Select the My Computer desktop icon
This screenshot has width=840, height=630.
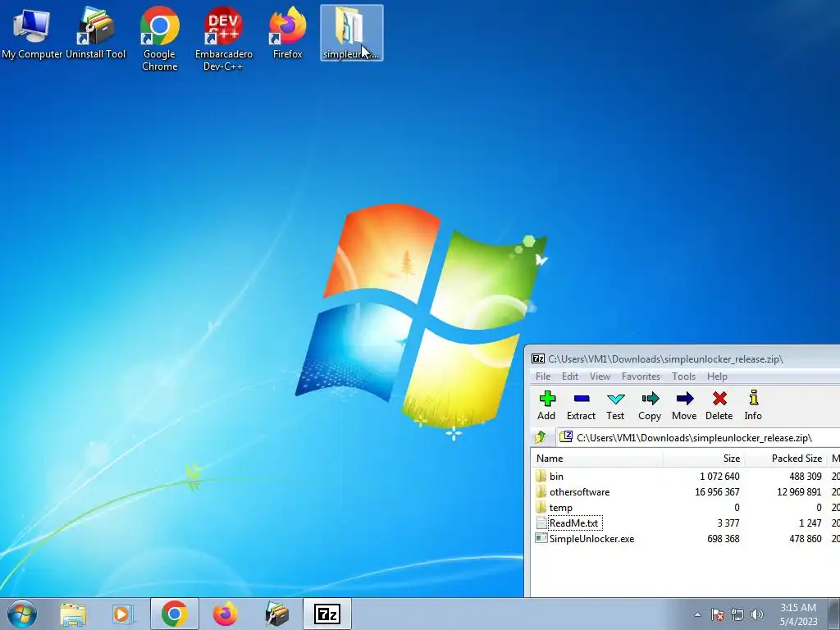[32, 33]
